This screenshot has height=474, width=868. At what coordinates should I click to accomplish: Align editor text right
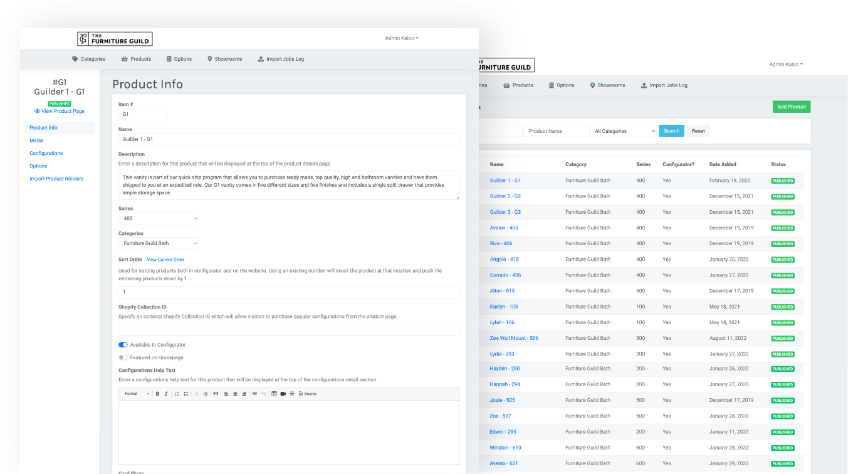click(x=244, y=394)
